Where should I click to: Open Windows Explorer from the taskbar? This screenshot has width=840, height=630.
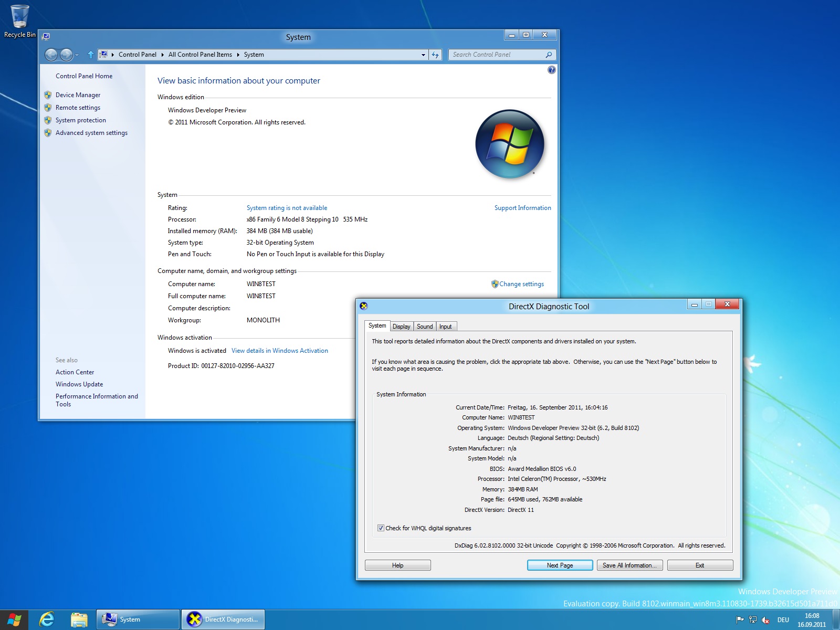79,619
